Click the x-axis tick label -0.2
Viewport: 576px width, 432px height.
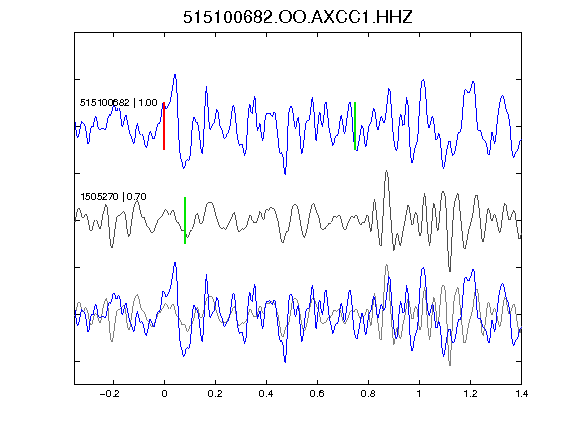coord(110,394)
